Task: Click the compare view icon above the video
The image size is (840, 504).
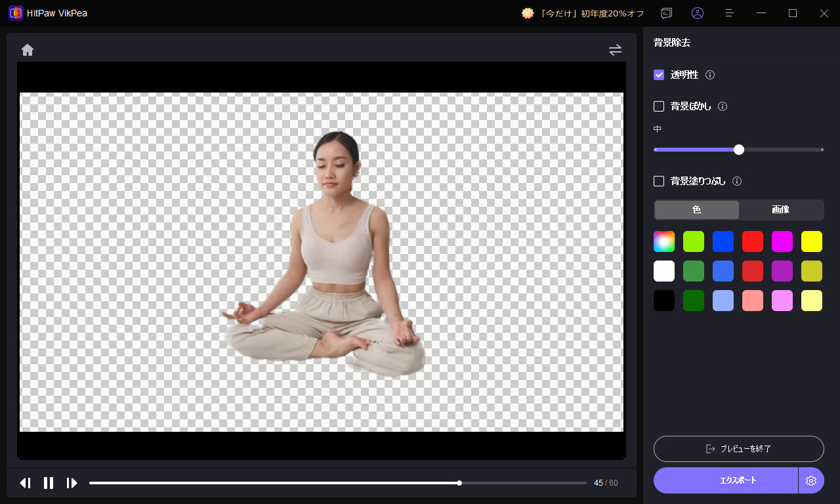Action: point(615,49)
